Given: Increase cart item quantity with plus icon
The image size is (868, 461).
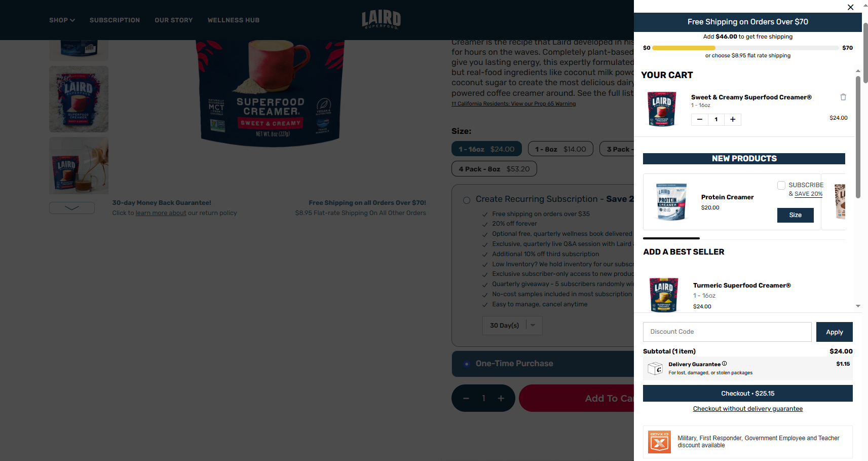Looking at the screenshot, I should coord(733,120).
